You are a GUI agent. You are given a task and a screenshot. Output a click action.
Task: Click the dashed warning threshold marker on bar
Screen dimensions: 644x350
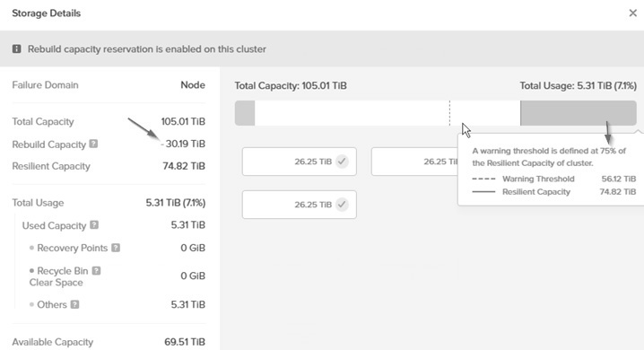449,113
